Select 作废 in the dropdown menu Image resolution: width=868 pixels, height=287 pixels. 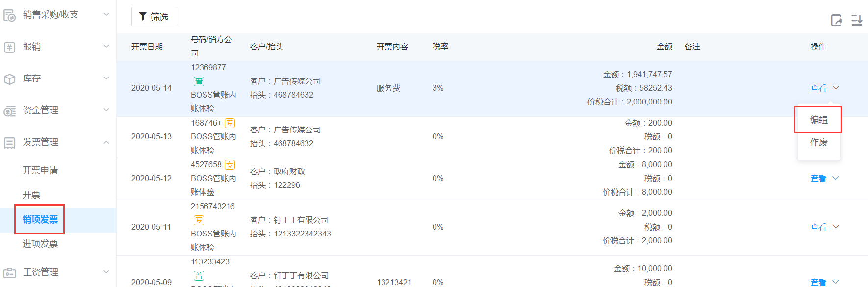[818, 142]
